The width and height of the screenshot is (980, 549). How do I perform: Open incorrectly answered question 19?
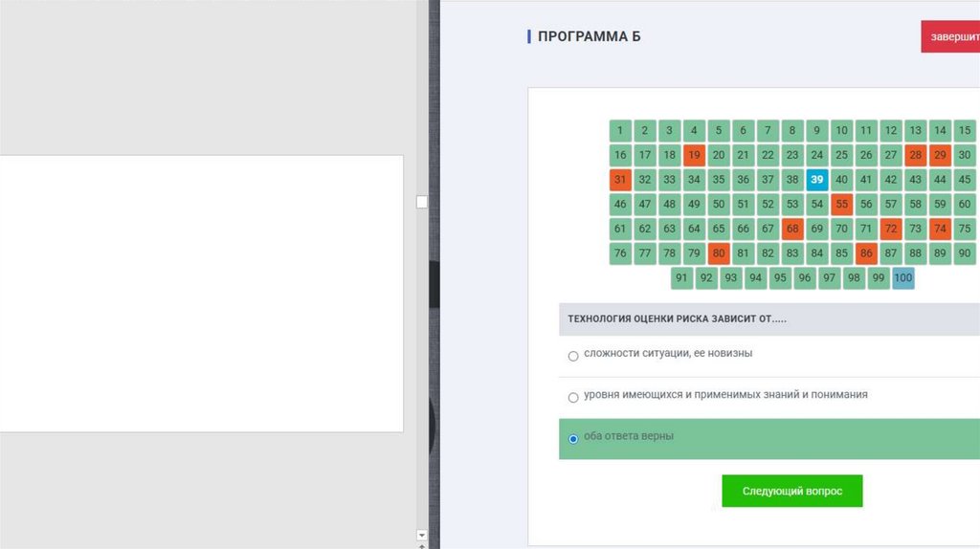pyautogui.click(x=694, y=155)
